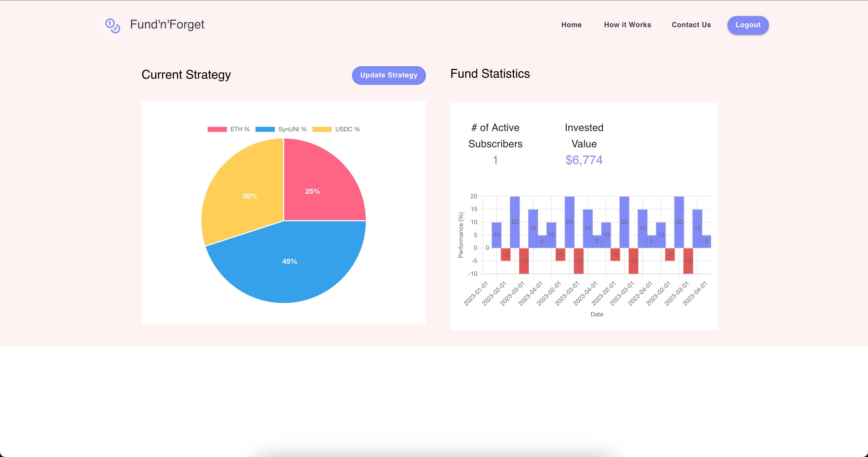The width and height of the screenshot is (868, 457).
Task: Click the Fund'n'Forget brand title
Action: click(167, 25)
